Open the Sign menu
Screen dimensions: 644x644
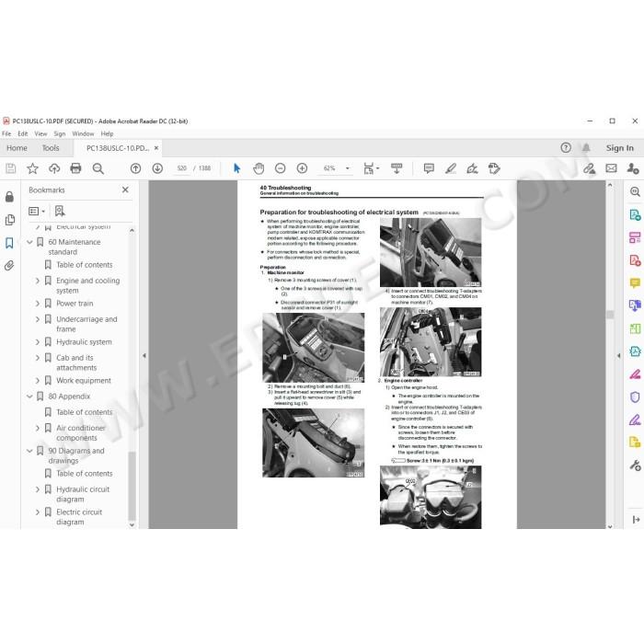pyautogui.click(x=60, y=134)
